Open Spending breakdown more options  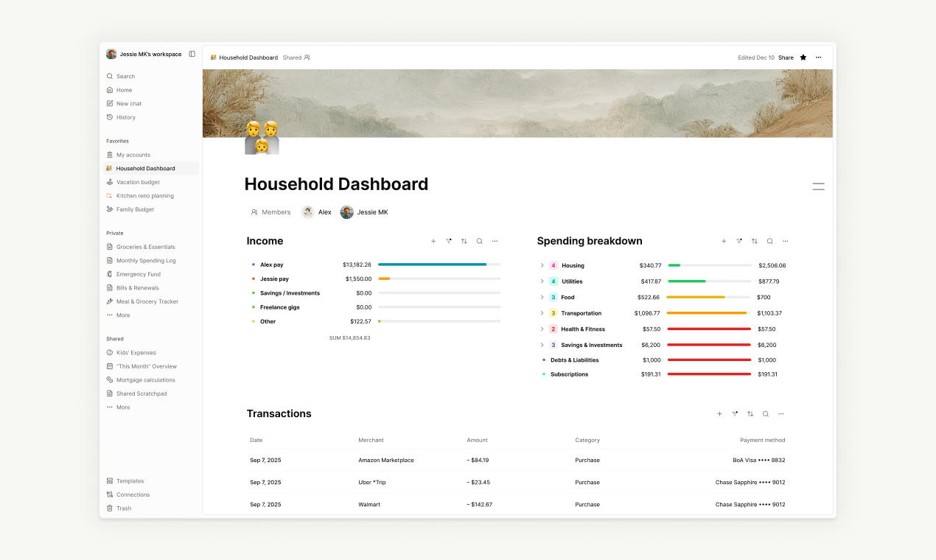pyautogui.click(x=785, y=241)
